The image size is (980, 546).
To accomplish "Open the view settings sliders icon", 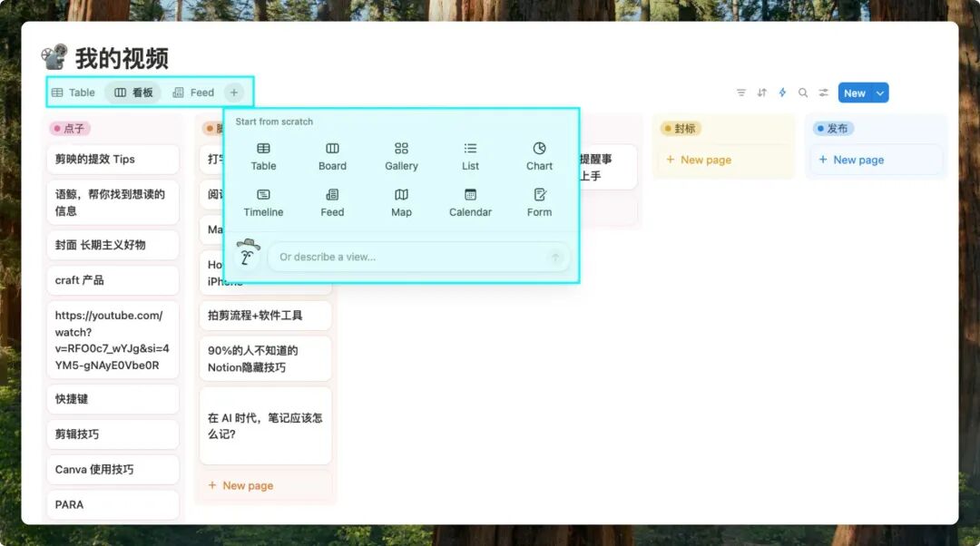I will coord(824,93).
